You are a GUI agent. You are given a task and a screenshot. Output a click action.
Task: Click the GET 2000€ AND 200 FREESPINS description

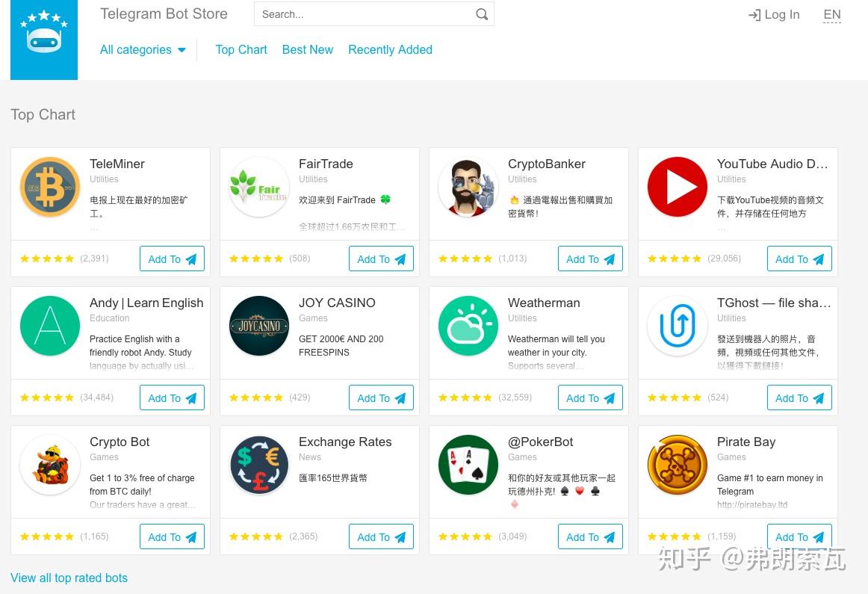tap(341, 345)
